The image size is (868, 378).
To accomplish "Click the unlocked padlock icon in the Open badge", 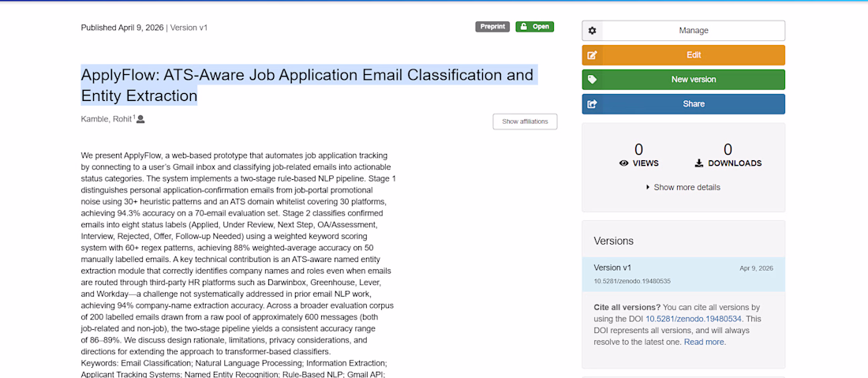I will click(523, 27).
